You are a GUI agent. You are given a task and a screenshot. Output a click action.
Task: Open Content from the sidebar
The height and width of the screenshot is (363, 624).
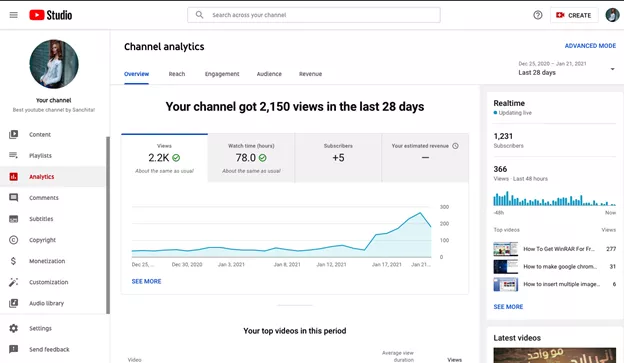pos(40,135)
